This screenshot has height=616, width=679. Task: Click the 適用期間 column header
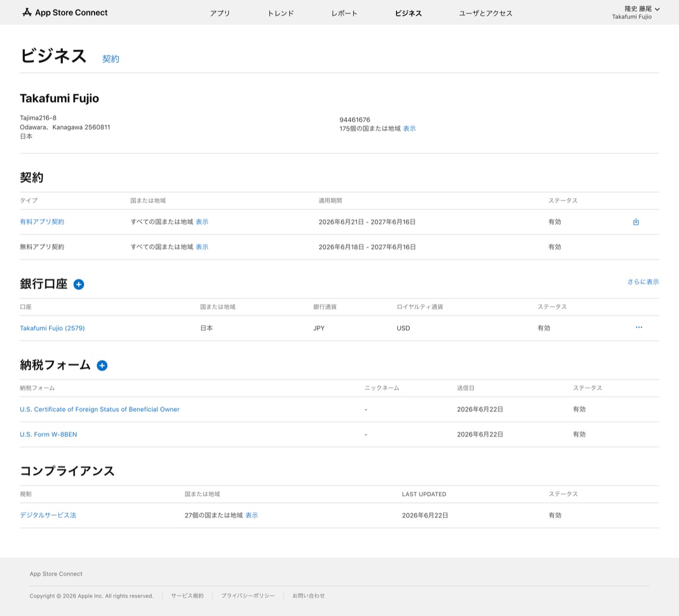[330, 200]
